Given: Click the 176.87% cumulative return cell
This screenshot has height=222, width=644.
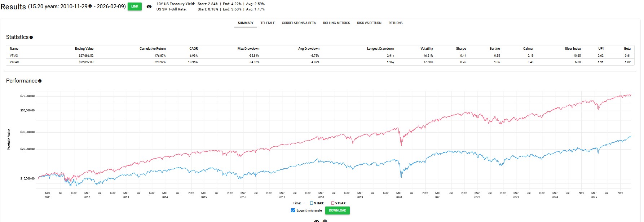Looking at the screenshot, I should tap(160, 56).
